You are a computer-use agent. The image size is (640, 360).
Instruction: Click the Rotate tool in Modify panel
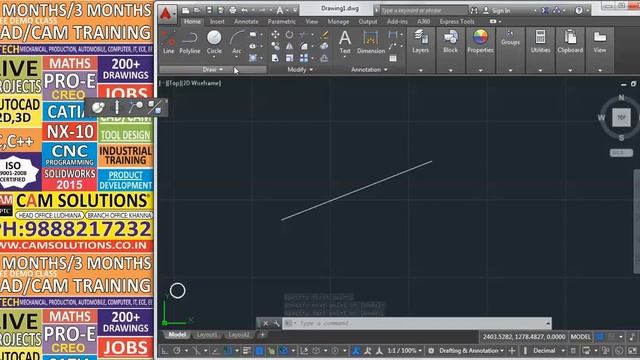pyautogui.click(x=289, y=35)
